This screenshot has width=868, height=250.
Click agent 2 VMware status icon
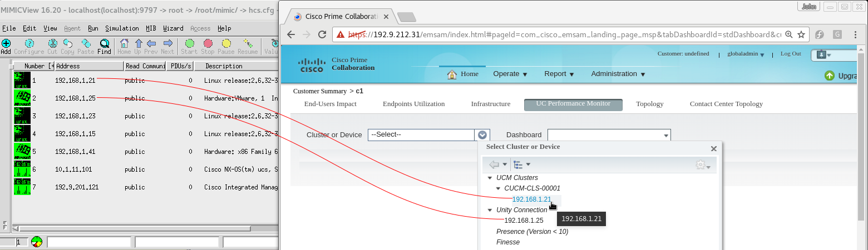coord(22,98)
